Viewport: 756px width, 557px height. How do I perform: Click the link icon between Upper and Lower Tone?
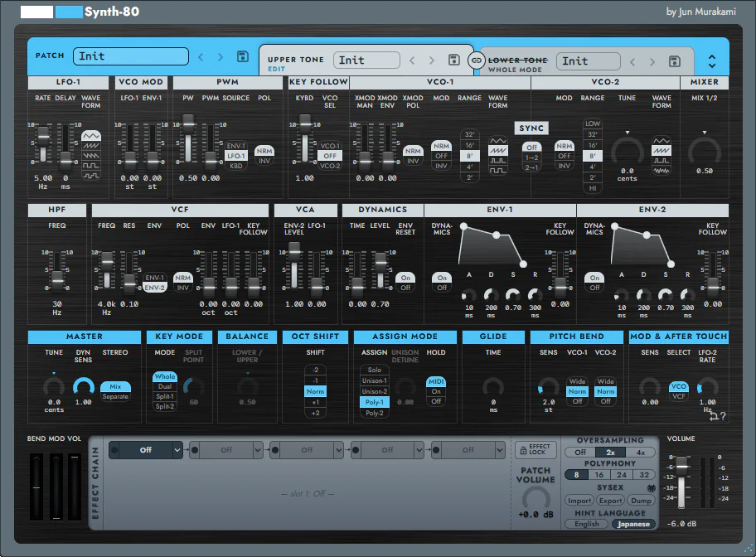(476, 61)
